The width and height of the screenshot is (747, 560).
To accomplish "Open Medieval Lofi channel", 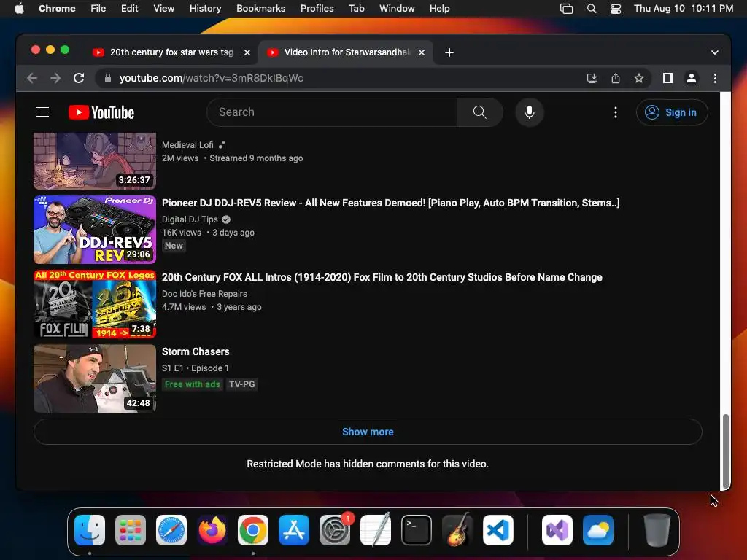I will pyautogui.click(x=187, y=145).
